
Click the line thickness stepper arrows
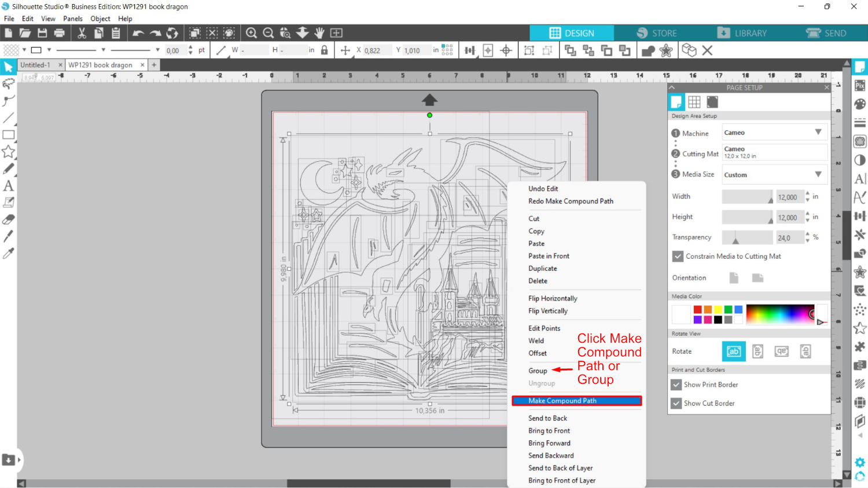coord(190,50)
